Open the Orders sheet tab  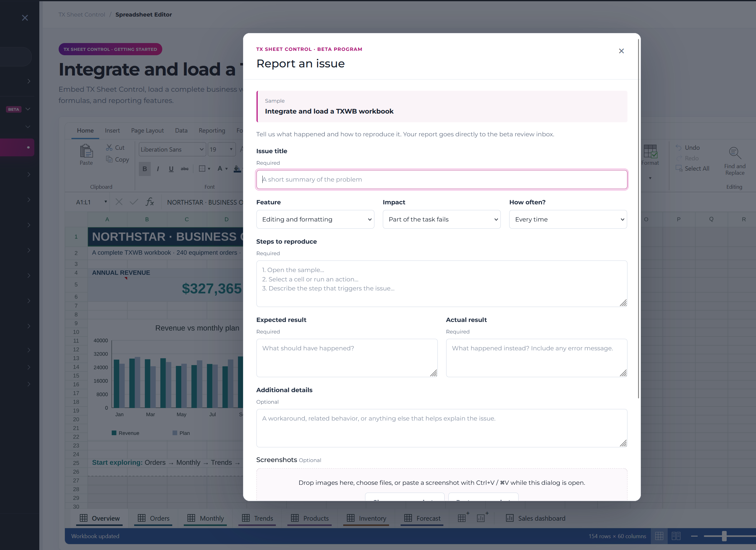click(154, 518)
